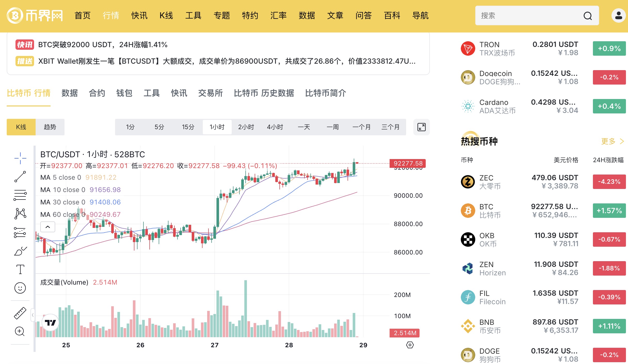Viewport: 628px width, 364px height.
Task: Expand chart to fullscreen
Action: (x=421, y=127)
